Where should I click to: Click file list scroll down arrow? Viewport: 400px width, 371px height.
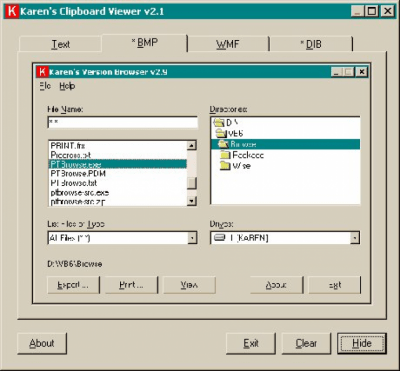coord(192,201)
